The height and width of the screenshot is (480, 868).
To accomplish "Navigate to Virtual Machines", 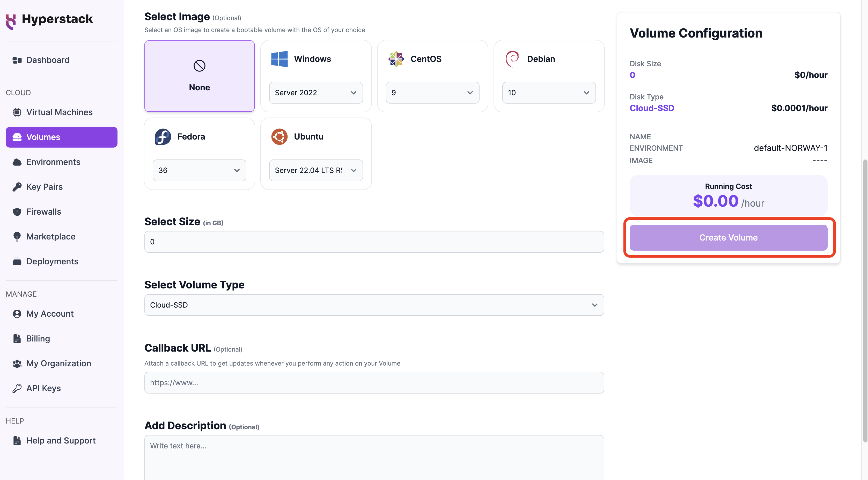I will point(59,112).
